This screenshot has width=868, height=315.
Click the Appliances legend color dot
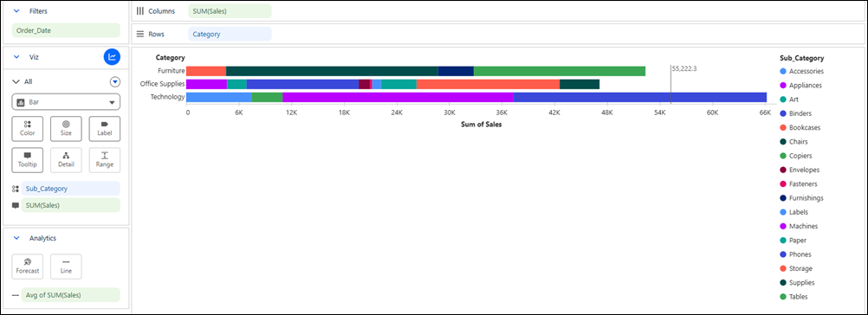(x=782, y=85)
